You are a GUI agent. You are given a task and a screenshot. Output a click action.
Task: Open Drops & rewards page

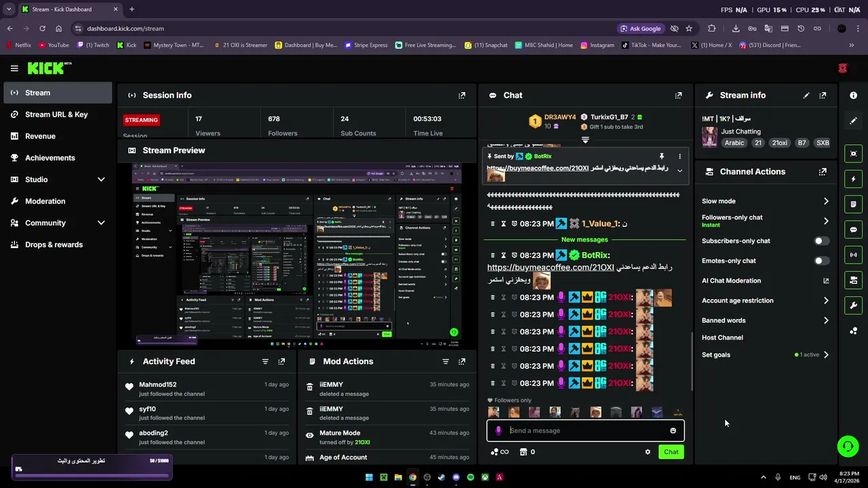pos(58,245)
